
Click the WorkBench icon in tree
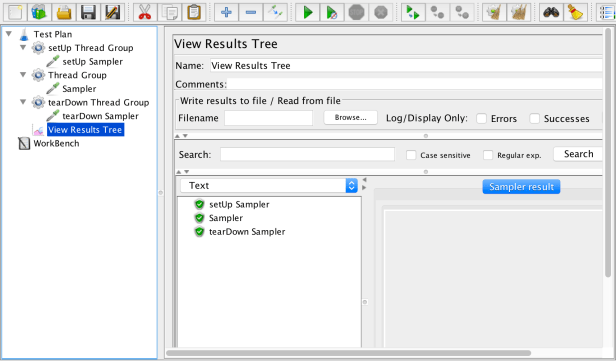click(x=24, y=143)
